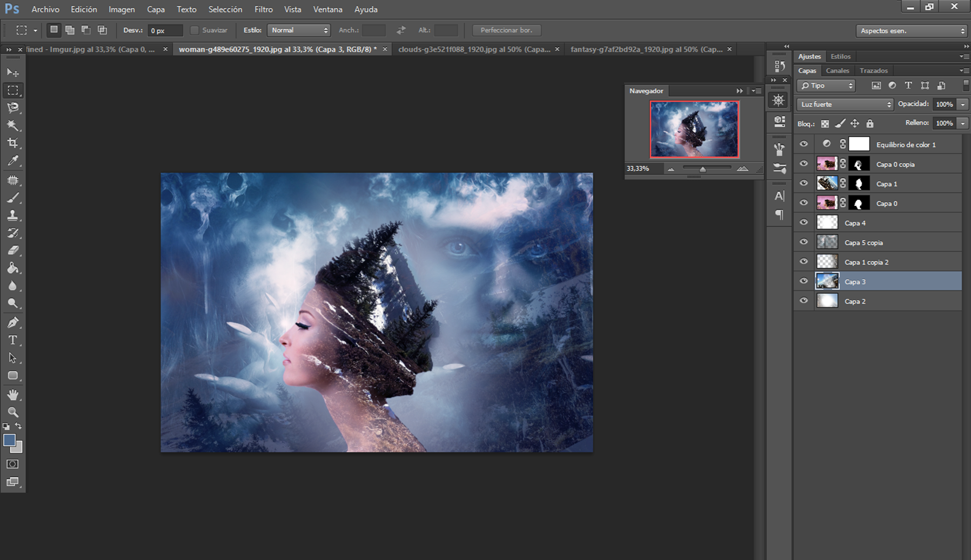This screenshot has height=560, width=971.
Task: Hide the Capa 3 layer
Action: [x=804, y=281]
